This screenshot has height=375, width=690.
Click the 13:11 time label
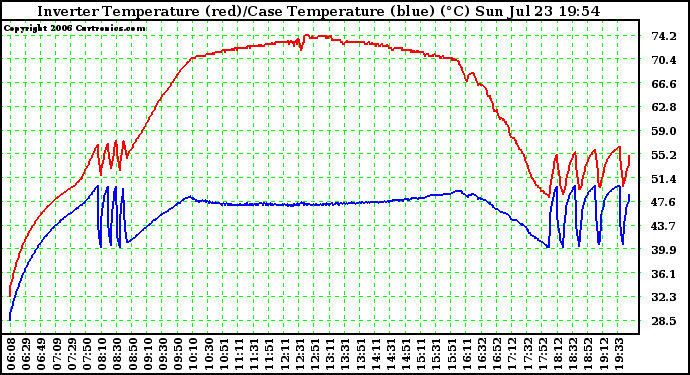pos(330,354)
